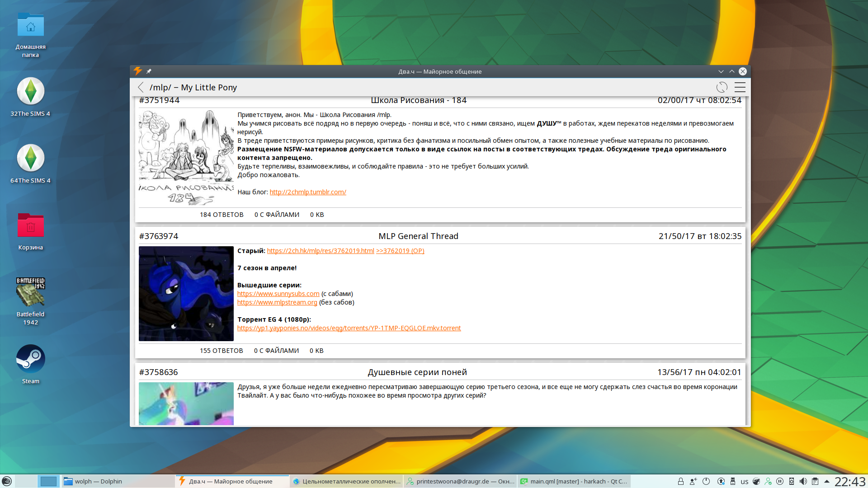The image size is (868, 488).
Task: Click the power/shutdown icon in the tray
Action: click(706, 481)
